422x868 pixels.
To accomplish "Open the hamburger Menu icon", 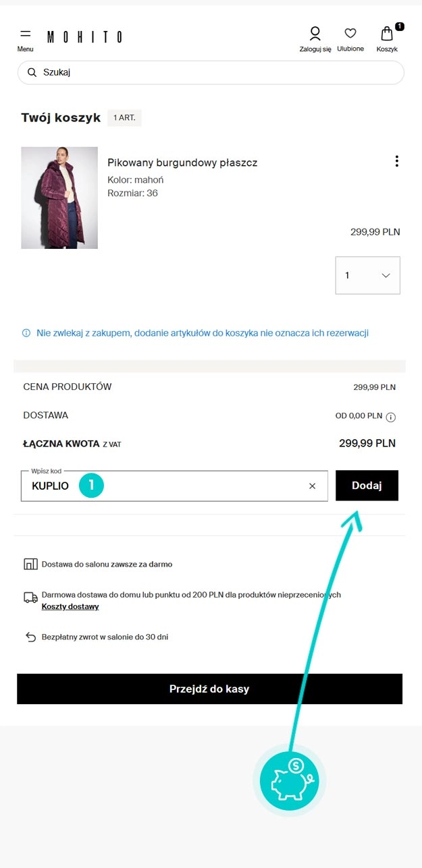I will tap(25, 34).
